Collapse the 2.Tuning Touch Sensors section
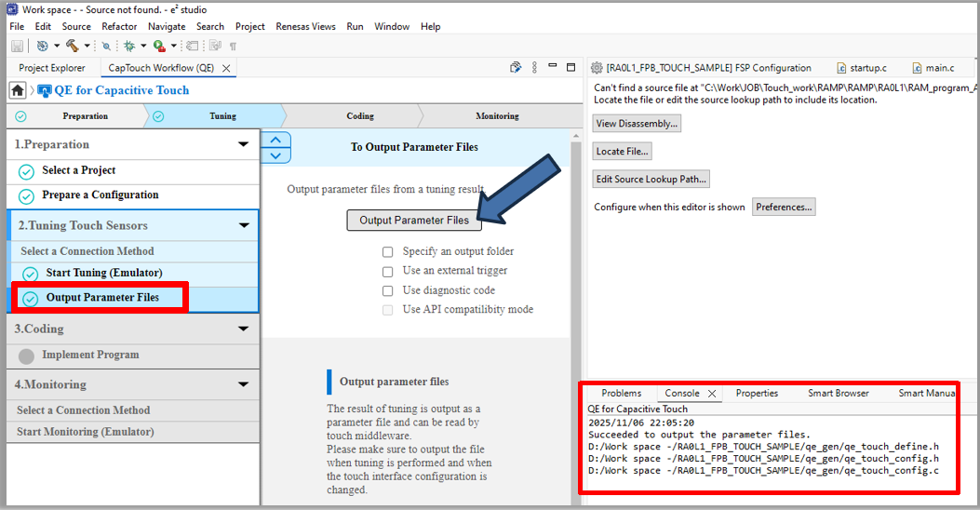 [243, 225]
